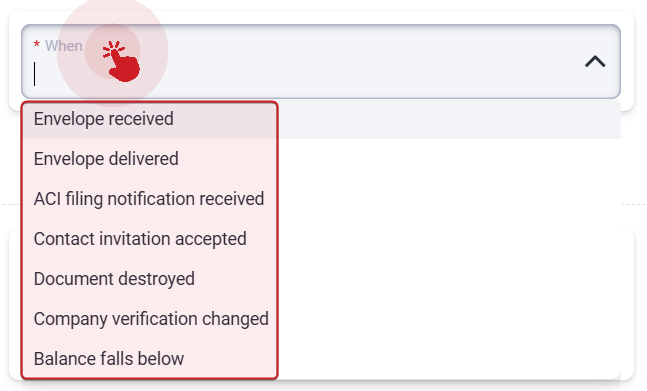Close the trigger list via up chevron
This screenshot has height=391, width=647.
pos(595,61)
